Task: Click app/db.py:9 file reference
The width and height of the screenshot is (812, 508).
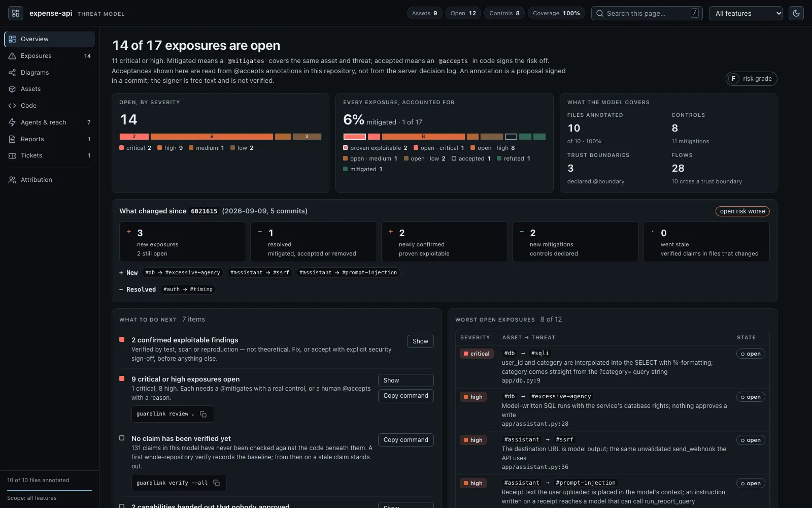Action: [521, 380]
